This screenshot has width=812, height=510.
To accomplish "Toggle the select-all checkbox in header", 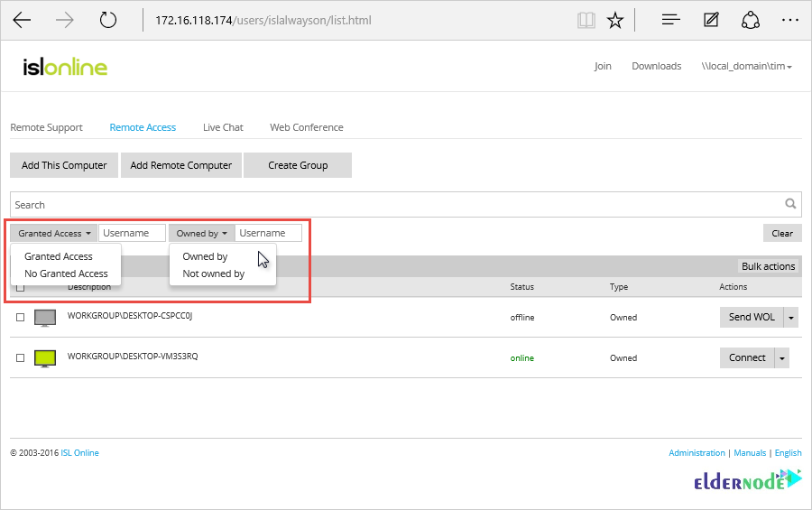I will (21, 287).
